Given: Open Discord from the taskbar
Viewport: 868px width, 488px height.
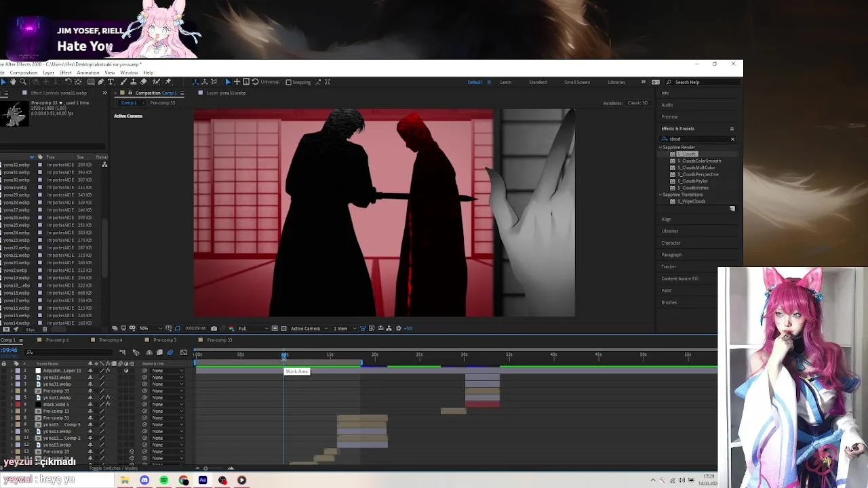Looking at the screenshot, I should coord(144,480).
